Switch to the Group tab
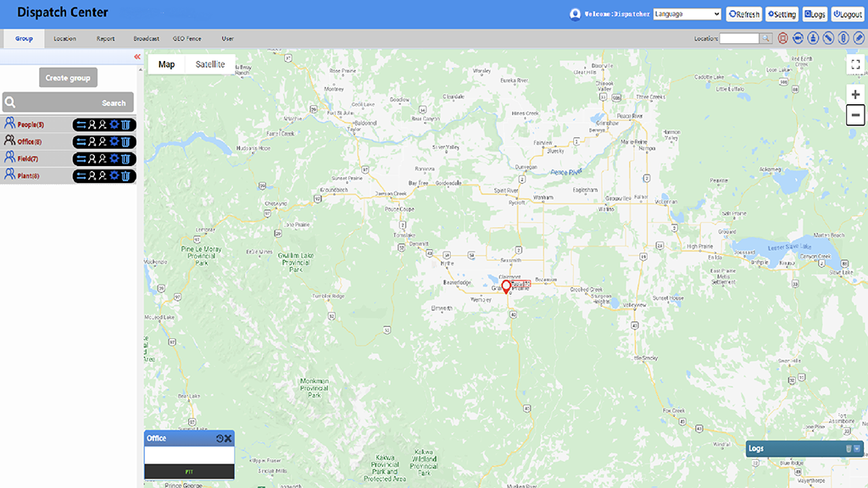868x488 pixels. pyautogui.click(x=24, y=39)
